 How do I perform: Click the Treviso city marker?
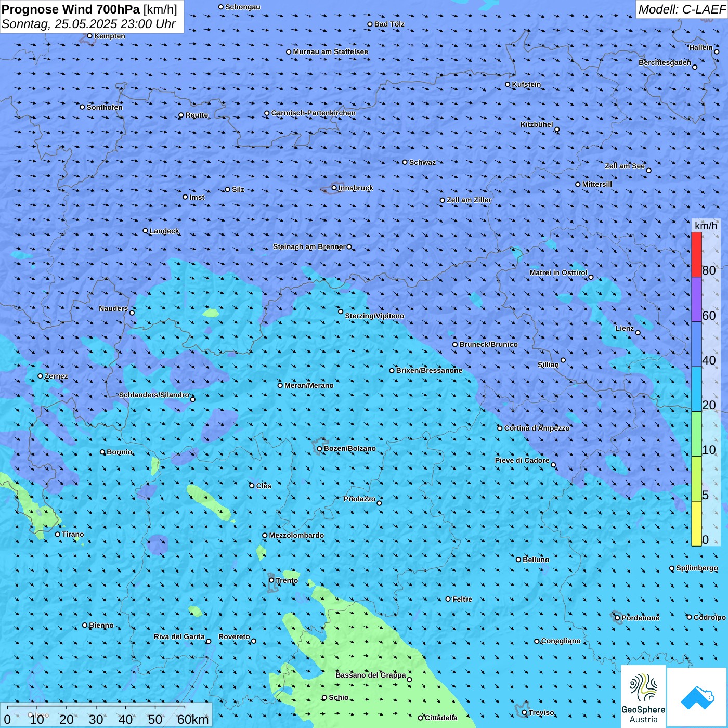click(x=525, y=712)
